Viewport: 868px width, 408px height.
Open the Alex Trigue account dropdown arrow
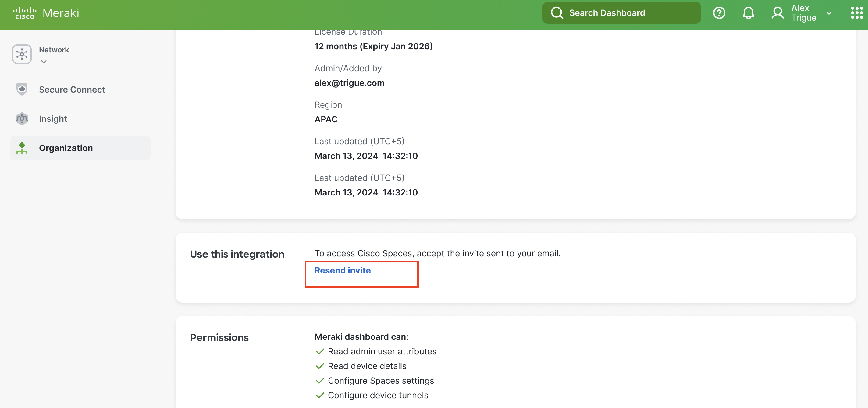coord(829,13)
